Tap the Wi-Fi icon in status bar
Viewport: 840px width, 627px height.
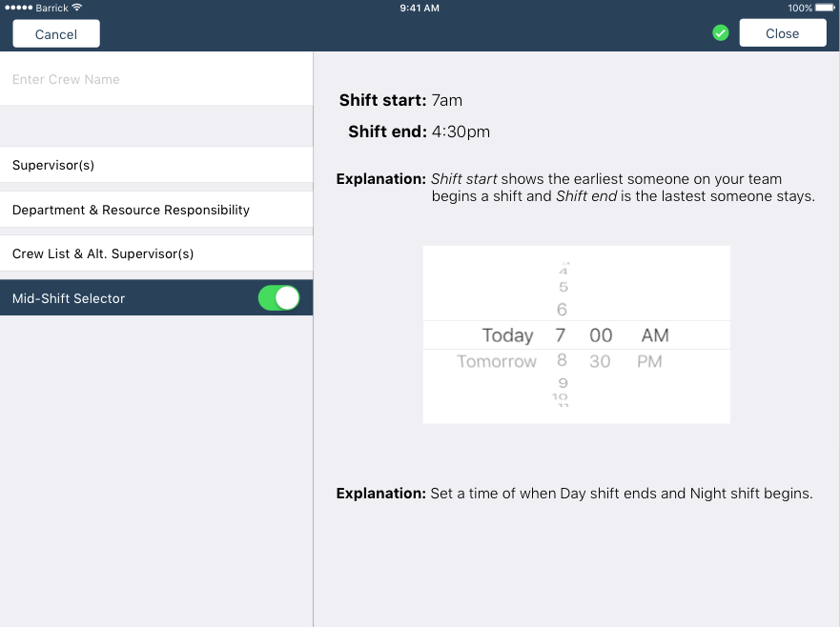77,8
